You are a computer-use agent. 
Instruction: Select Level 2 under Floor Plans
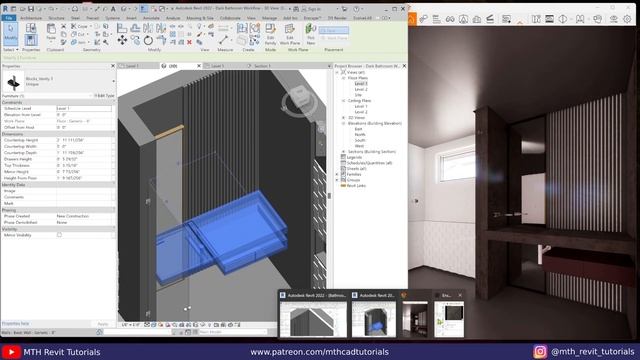361,89
